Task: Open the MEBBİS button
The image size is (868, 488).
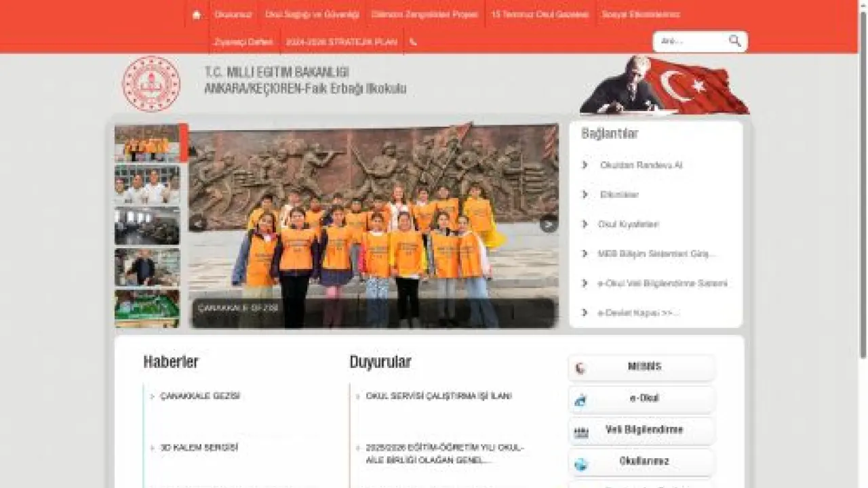Action: click(642, 367)
